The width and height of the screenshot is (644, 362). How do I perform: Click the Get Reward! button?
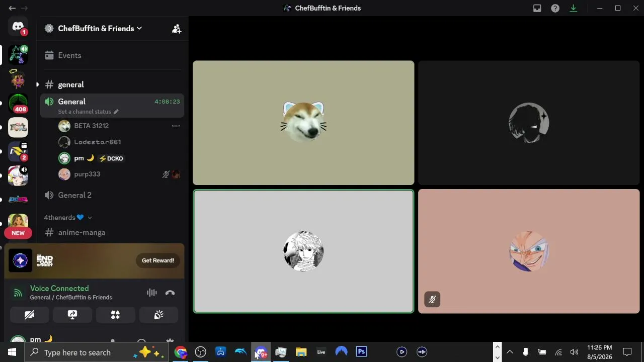click(x=158, y=260)
